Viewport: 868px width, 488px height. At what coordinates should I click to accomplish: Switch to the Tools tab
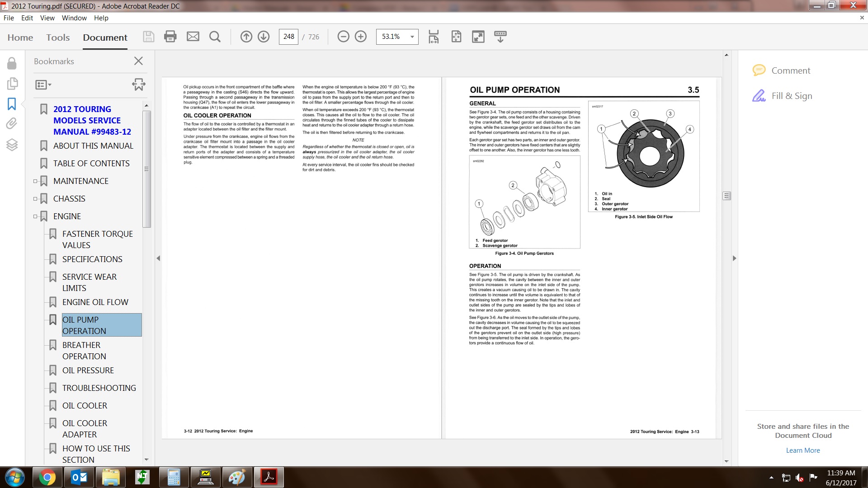(x=58, y=38)
